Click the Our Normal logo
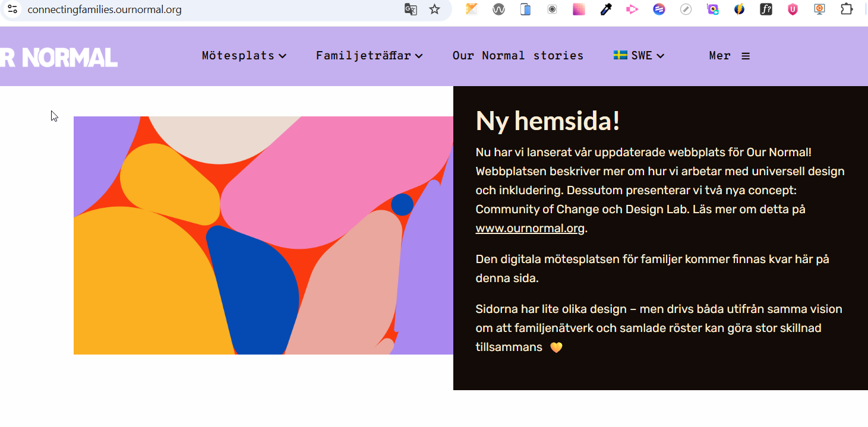 tap(59, 58)
